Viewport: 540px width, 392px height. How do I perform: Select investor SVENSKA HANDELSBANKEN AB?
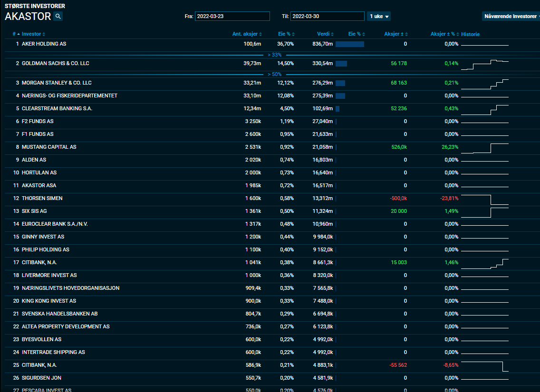(x=59, y=314)
